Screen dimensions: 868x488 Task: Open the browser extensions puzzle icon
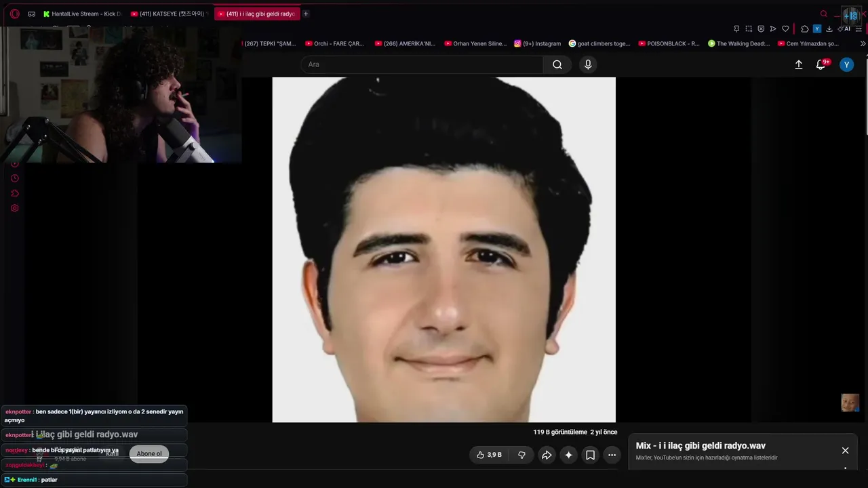coord(805,28)
